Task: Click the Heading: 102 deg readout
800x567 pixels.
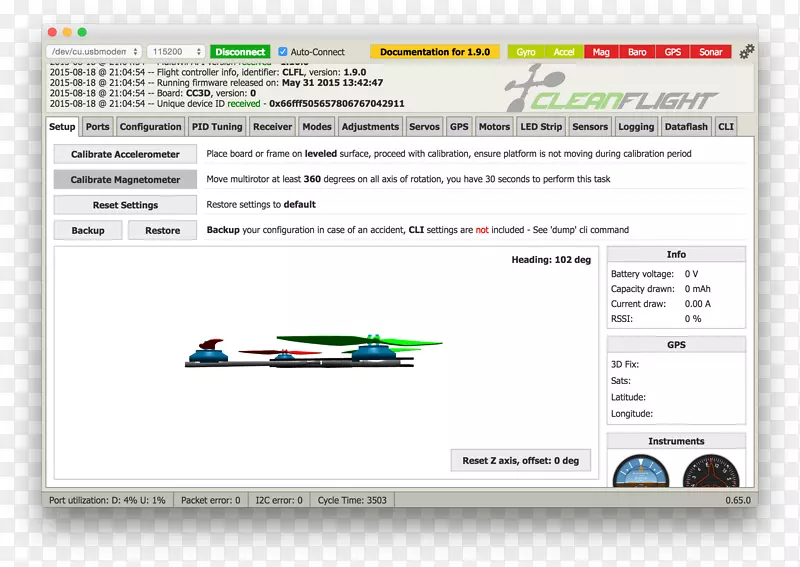Action: pyautogui.click(x=551, y=260)
